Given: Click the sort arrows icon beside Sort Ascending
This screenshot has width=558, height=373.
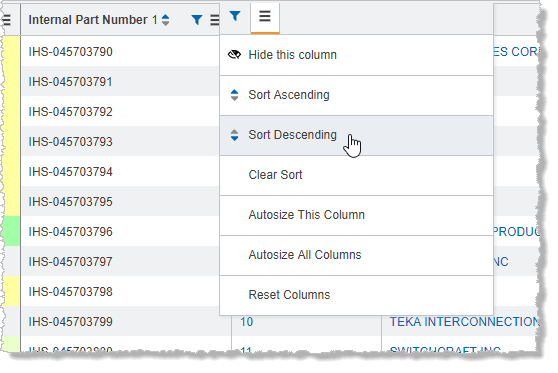Looking at the screenshot, I should [234, 95].
